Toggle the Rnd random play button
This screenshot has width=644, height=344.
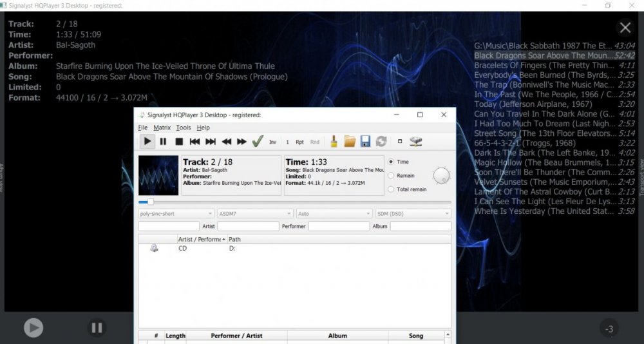(x=315, y=142)
